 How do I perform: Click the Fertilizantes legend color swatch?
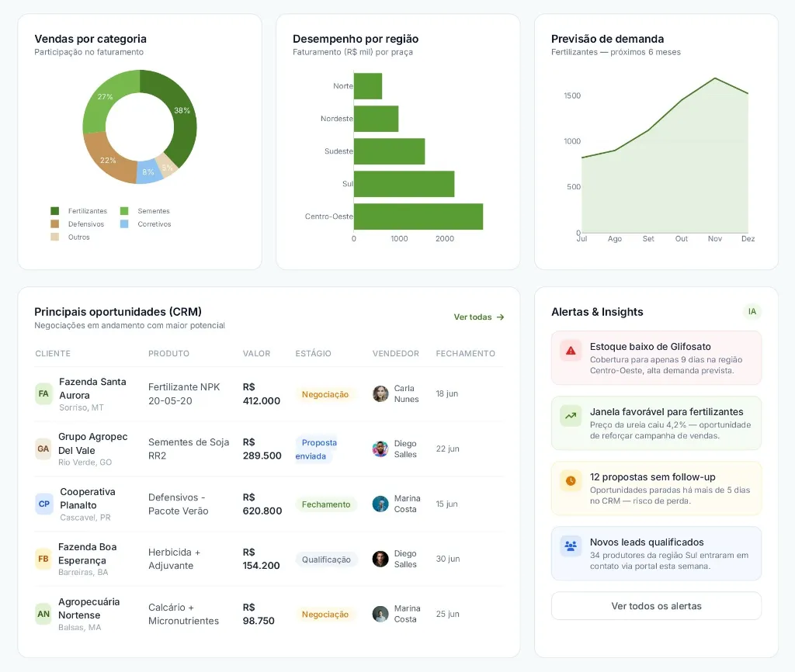click(x=55, y=211)
